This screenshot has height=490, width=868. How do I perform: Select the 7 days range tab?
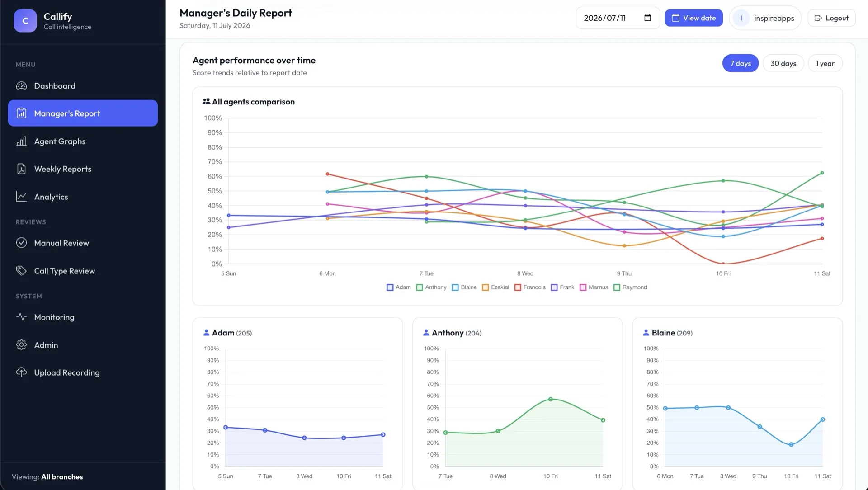point(741,63)
